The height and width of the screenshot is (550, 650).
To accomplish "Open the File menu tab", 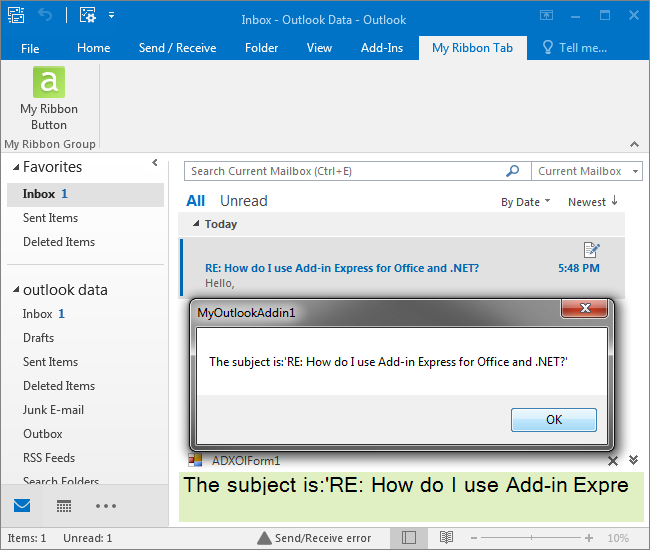I will (30, 48).
